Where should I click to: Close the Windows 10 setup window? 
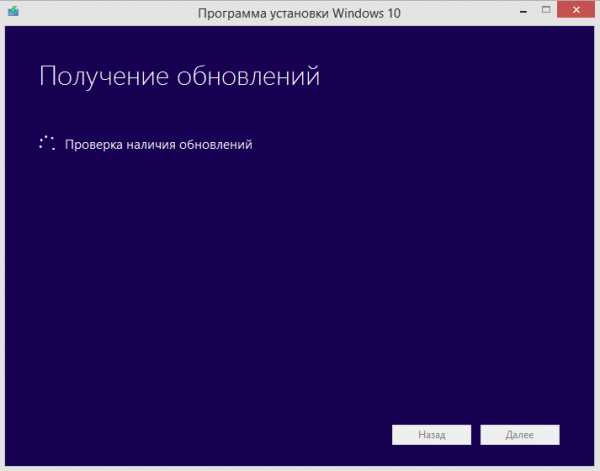point(576,10)
